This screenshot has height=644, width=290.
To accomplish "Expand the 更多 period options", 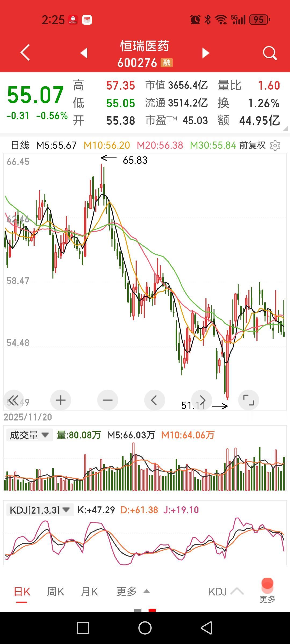I will coord(133,591).
